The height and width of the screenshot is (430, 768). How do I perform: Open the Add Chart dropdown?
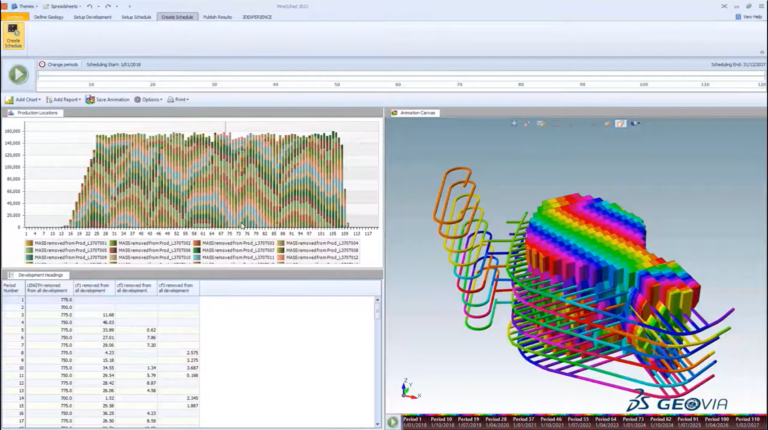23,99
